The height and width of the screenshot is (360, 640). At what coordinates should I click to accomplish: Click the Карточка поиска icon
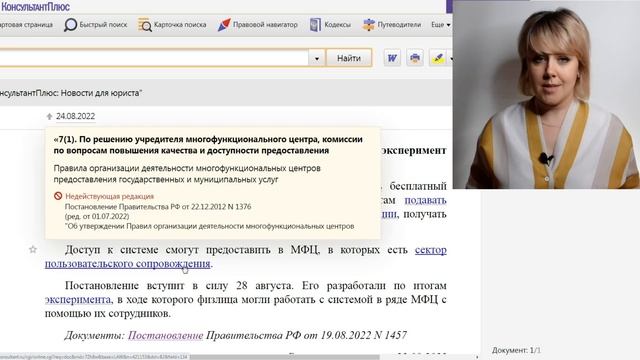click(144, 25)
